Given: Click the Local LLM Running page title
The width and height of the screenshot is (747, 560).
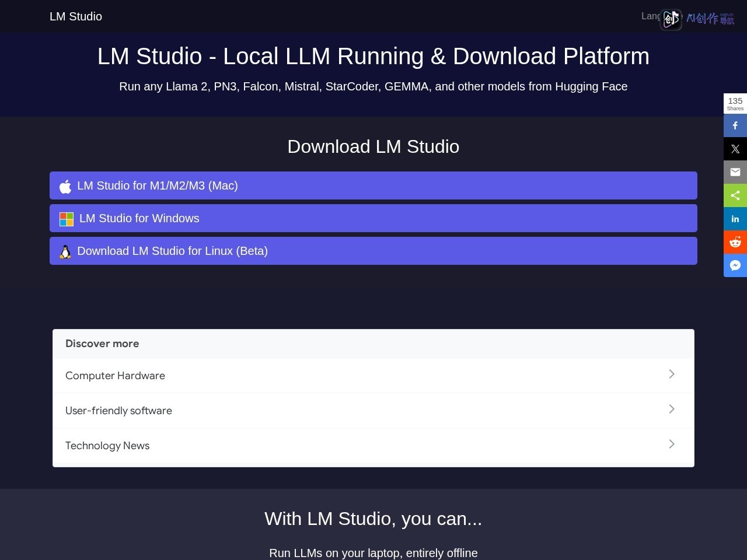Looking at the screenshot, I should click(x=373, y=56).
